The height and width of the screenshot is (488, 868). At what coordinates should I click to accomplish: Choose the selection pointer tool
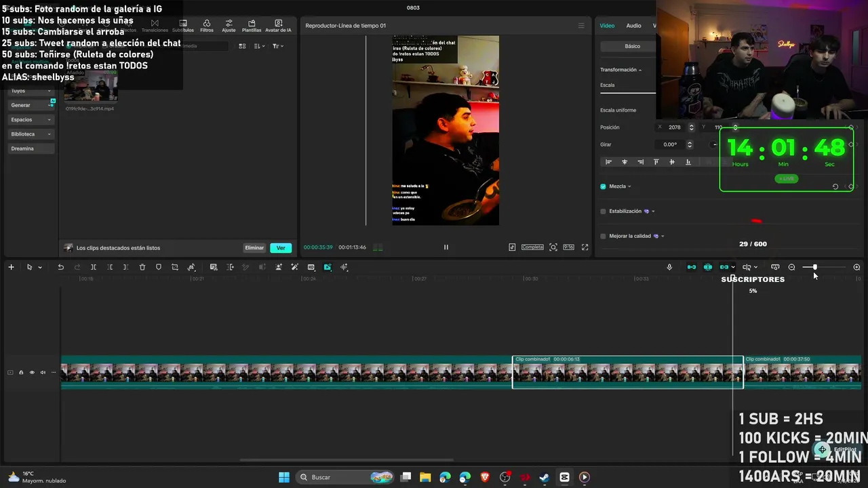pos(29,267)
